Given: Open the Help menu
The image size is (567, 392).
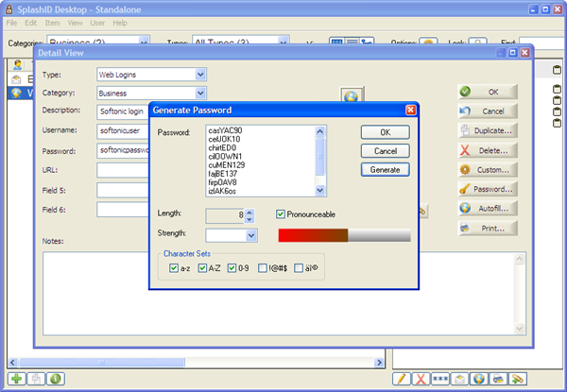Looking at the screenshot, I should click(x=120, y=22).
